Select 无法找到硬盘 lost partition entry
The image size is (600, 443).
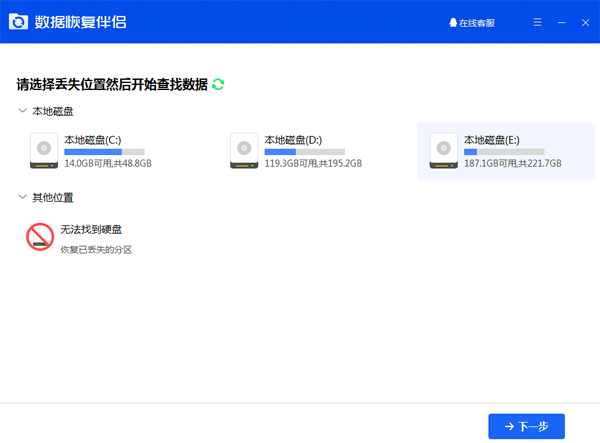click(x=91, y=229)
